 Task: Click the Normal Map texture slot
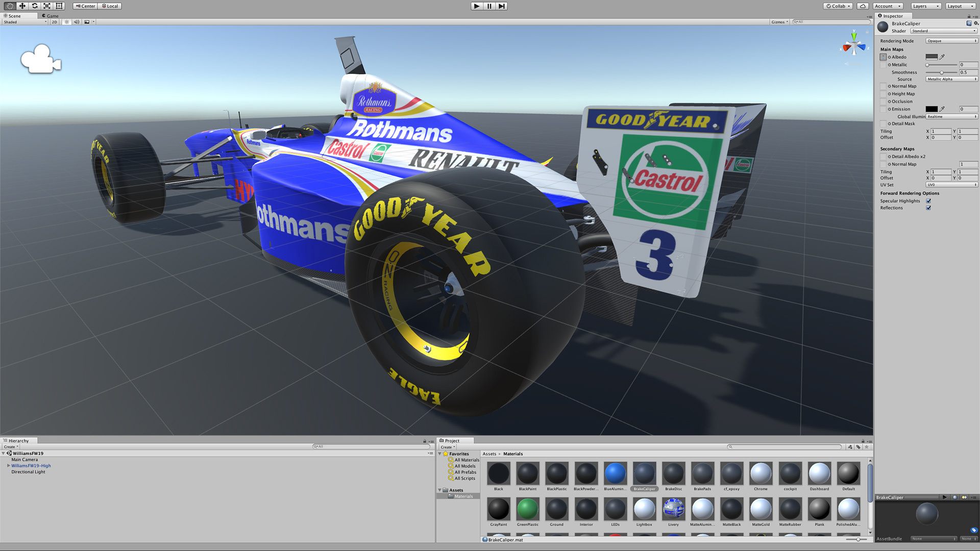click(883, 86)
